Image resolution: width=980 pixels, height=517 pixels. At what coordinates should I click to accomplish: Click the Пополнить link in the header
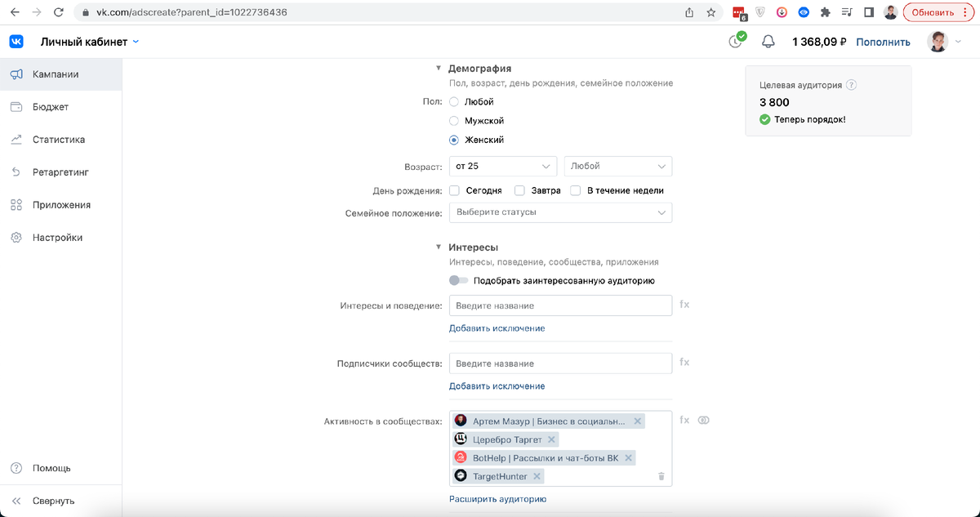[x=882, y=40]
